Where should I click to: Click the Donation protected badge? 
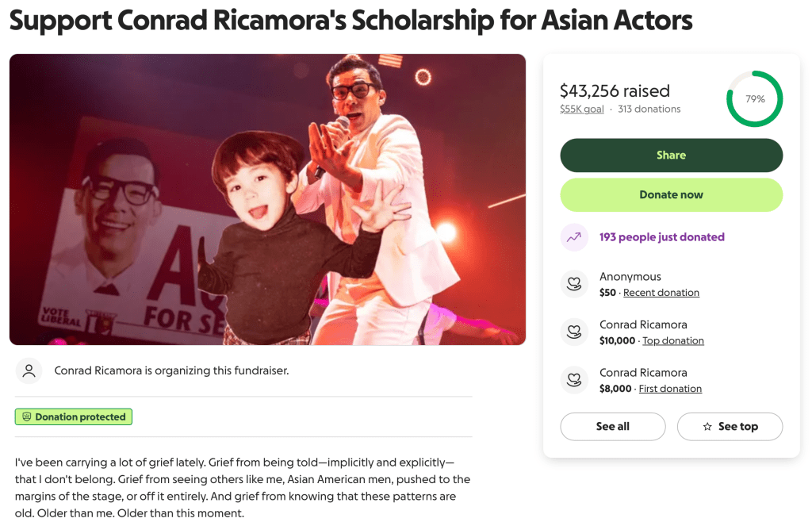pos(74,417)
